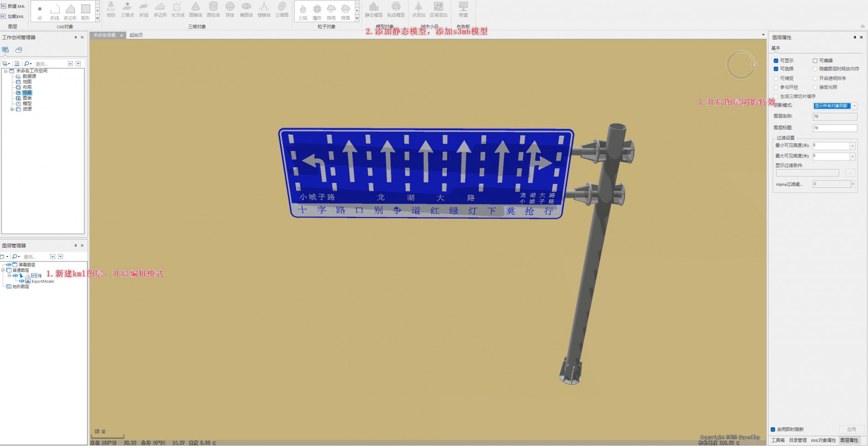Collapse the 78 KML layer node
The height and width of the screenshot is (446, 868).
point(9,276)
